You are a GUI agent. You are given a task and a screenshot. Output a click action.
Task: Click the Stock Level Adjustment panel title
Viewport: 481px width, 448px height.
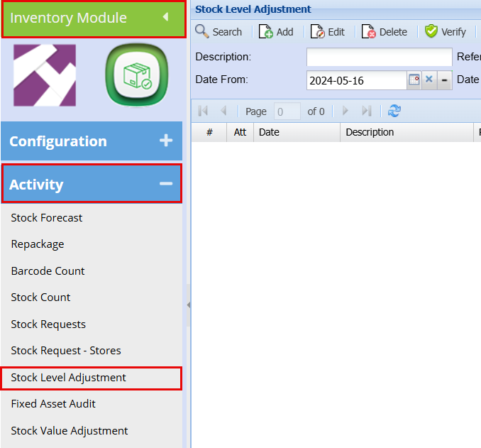tap(253, 9)
